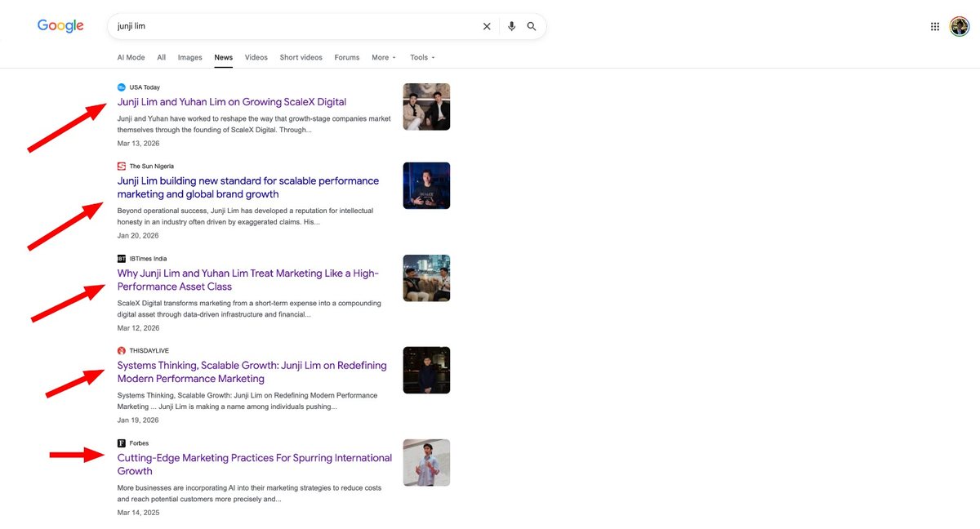Click snippet 'Junji and Yuhan have worked to reshape'
This screenshot has width=980, height=529.
pos(254,124)
